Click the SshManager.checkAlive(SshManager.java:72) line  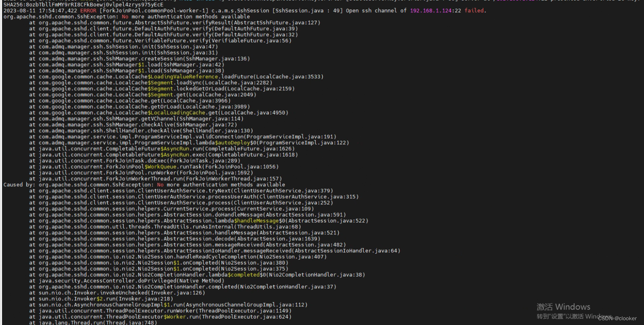(x=134, y=124)
